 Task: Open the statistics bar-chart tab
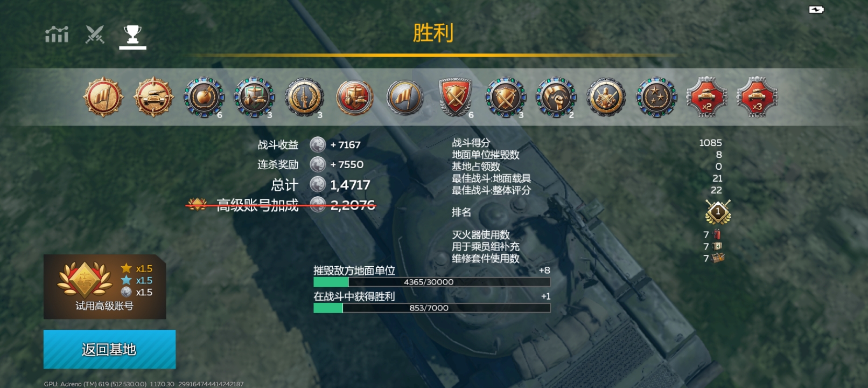coord(57,35)
